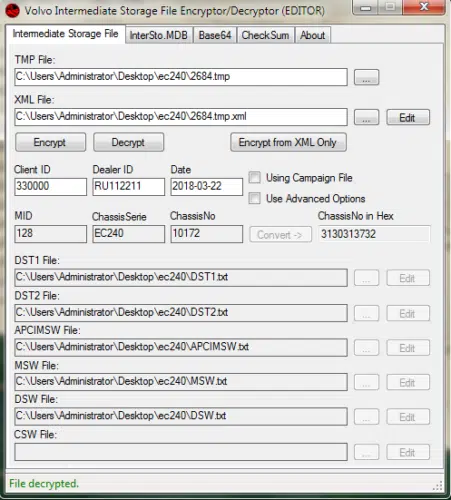Click the DST2 File path field
The image size is (451, 500).
click(x=181, y=313)
